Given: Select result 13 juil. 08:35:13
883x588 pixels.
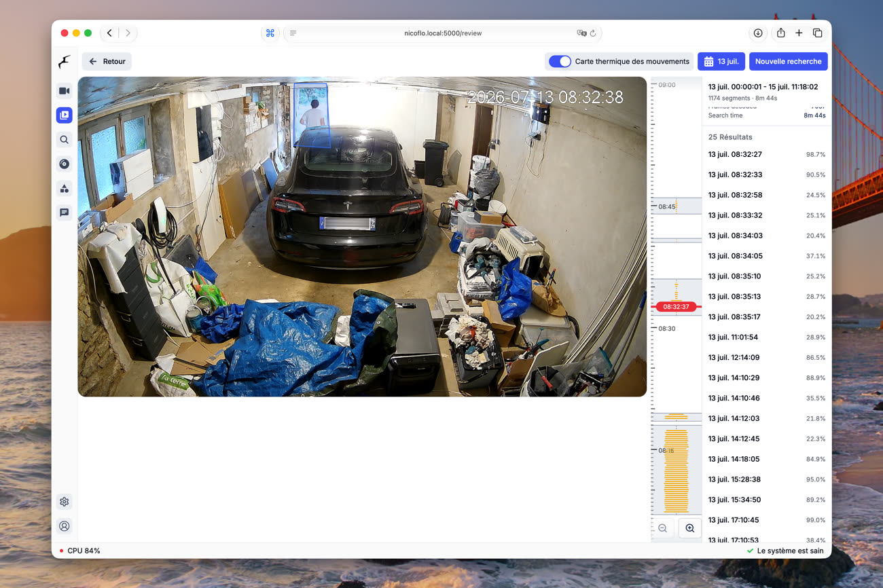Looking at the screenshot, I should point(766,297).
